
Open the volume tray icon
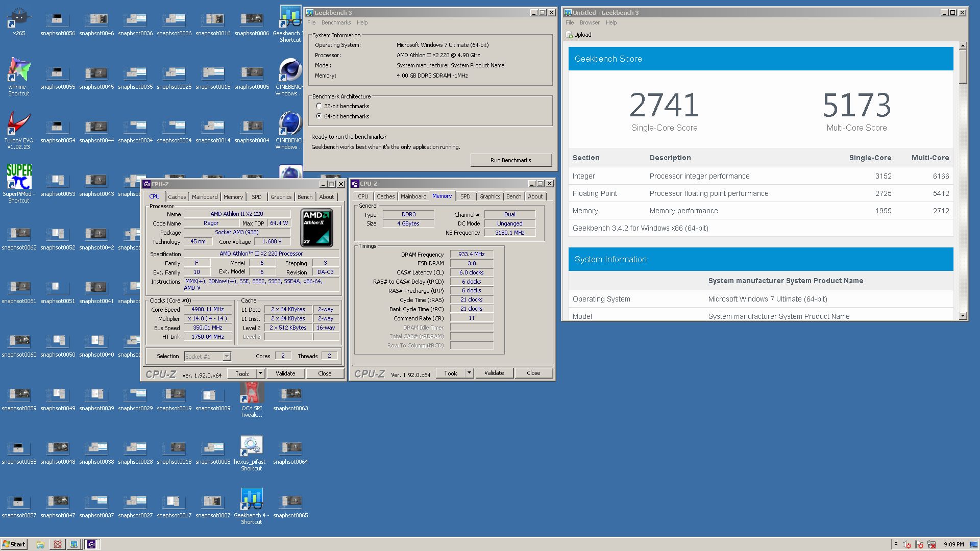[x=907, y=544]
